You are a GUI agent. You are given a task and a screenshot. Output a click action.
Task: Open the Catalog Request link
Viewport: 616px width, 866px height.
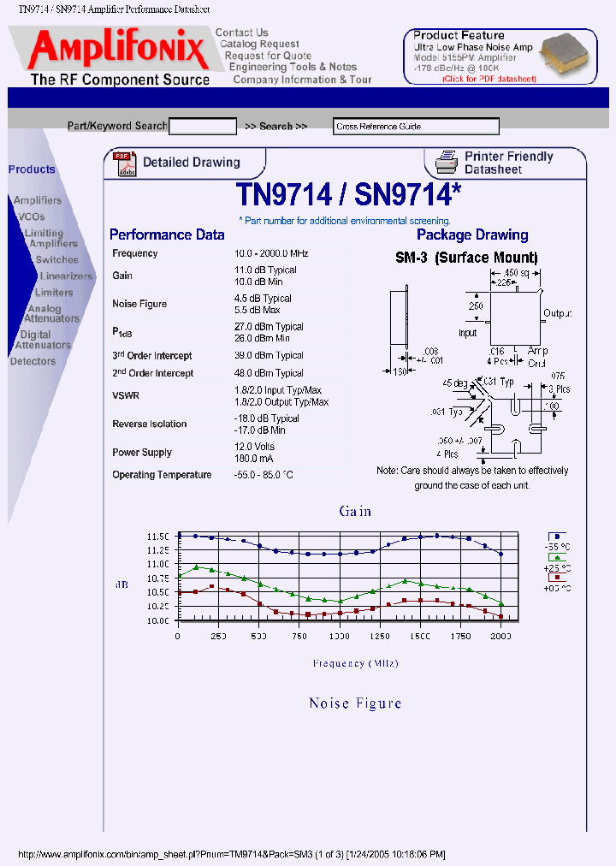pyautogui.click(x=259, y=44)
